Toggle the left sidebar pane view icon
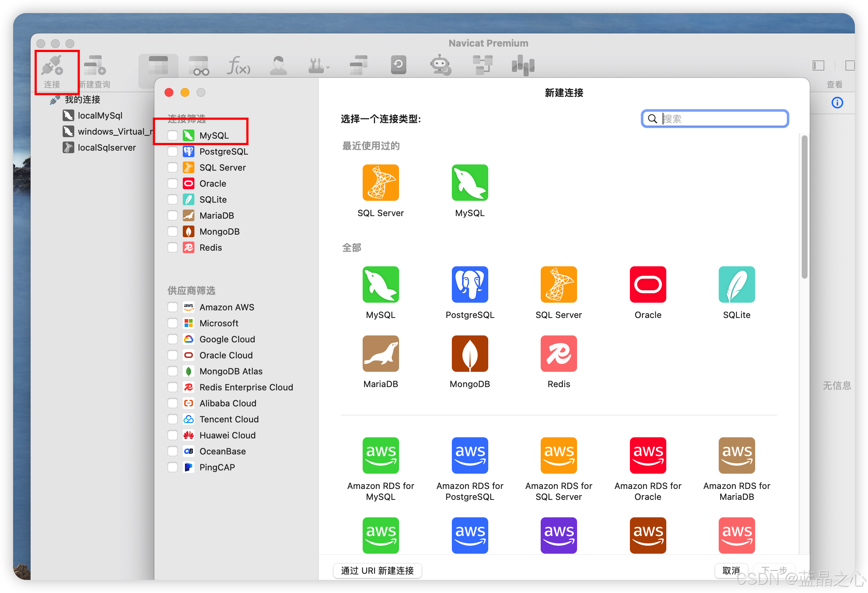 coord(818,66)
